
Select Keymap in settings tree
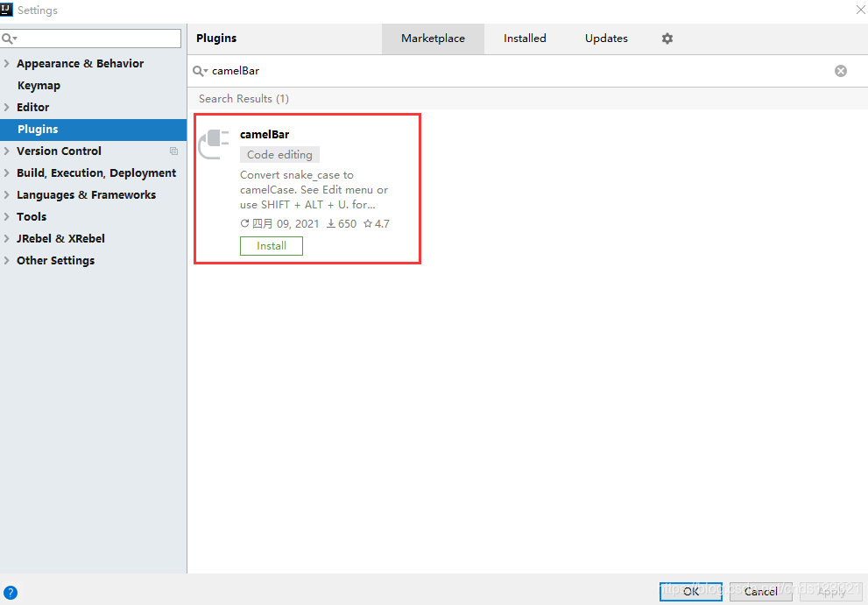[x=39, y=86]
